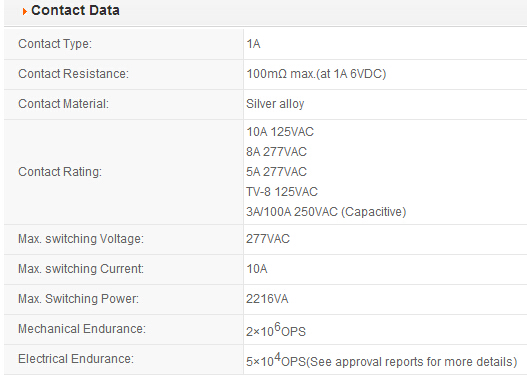Select the Contact Rating label
Screen dimensions: 527x381
pos(60,172)
